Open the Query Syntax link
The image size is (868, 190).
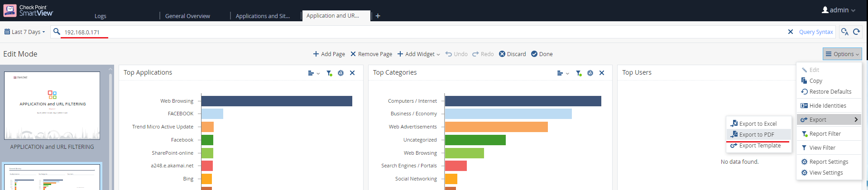pos(816,32)
